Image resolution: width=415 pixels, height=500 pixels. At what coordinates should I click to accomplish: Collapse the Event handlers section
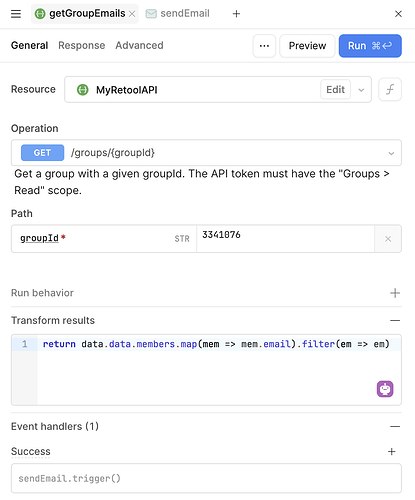395,426
